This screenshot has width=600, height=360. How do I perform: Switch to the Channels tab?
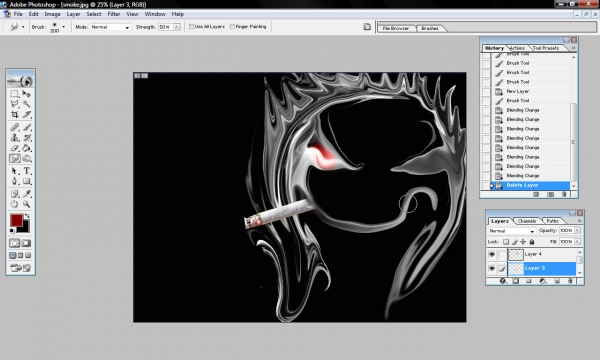[527, 221]
